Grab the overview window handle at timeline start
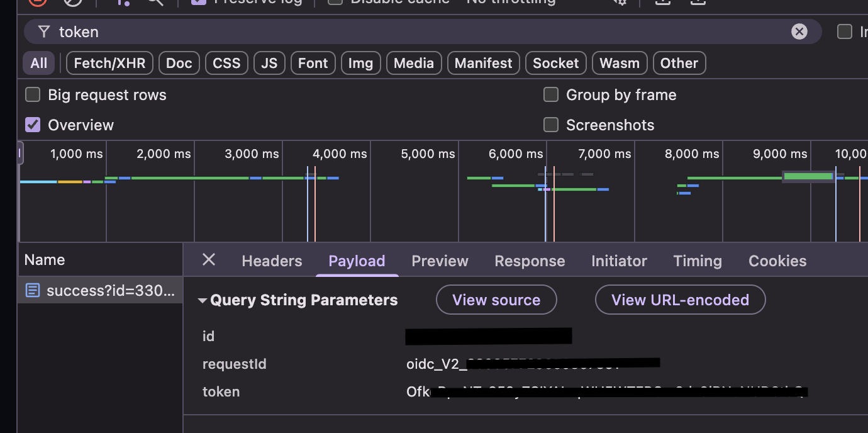 point(20,153)
